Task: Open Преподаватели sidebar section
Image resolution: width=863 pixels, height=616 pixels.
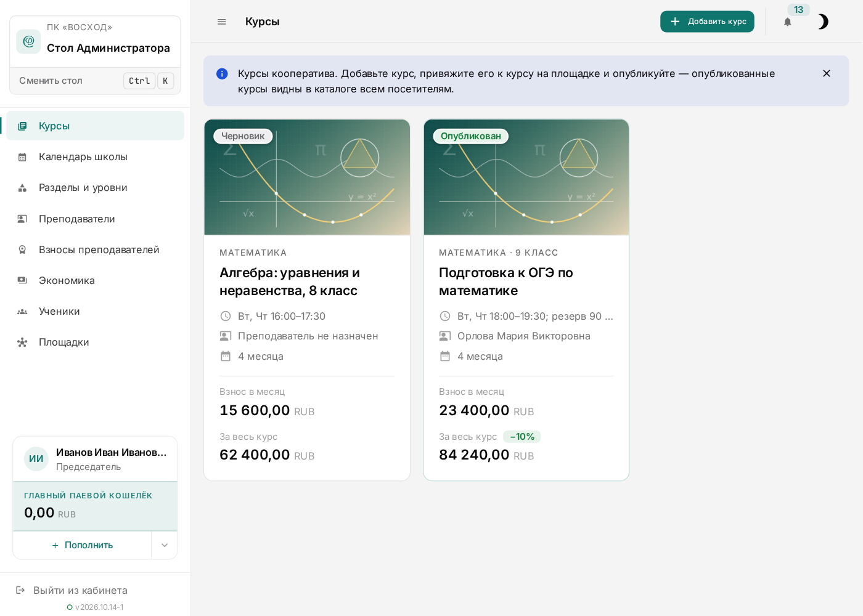Action: click(95, 219)
